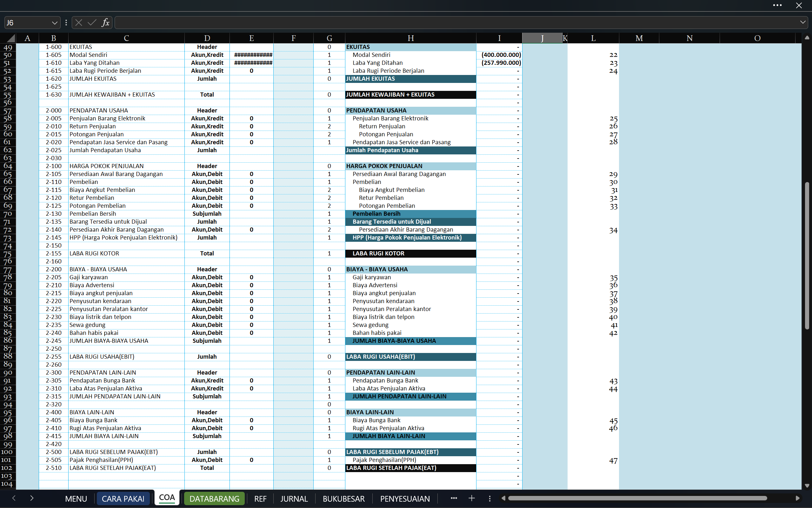
Task: Switch to the MENU sheet tab
Action: (x=76, y=498)
